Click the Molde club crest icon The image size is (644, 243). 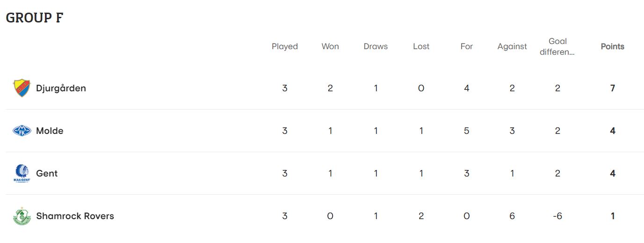[22, 131]
